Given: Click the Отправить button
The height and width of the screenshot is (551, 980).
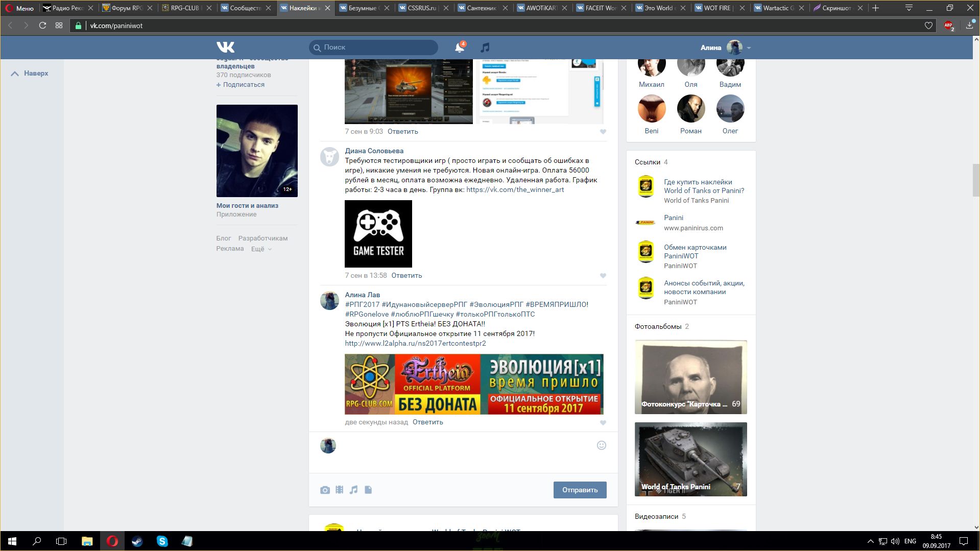Looking at the screenshot, I should tap(580, 490).
